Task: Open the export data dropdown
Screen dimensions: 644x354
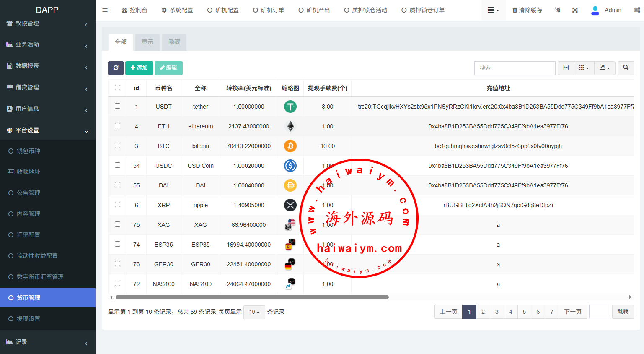Action: click(x=605, y=68)
